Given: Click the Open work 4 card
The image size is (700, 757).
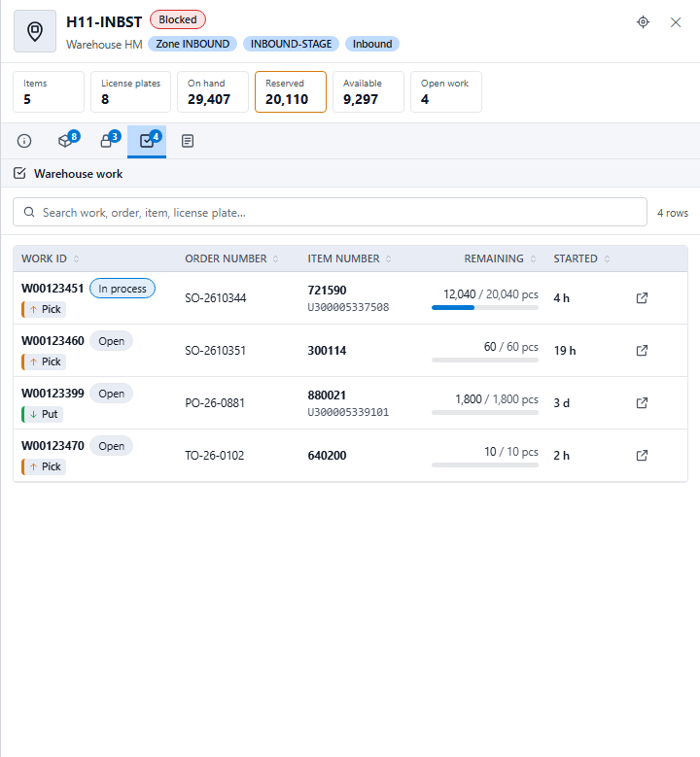Looking at the screenshot, I should (x=446, y=91).
